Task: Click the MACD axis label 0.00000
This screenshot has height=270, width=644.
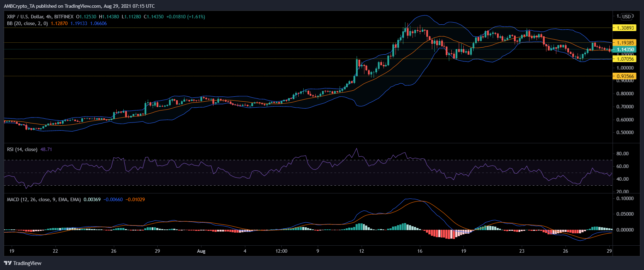Action: 625,229
